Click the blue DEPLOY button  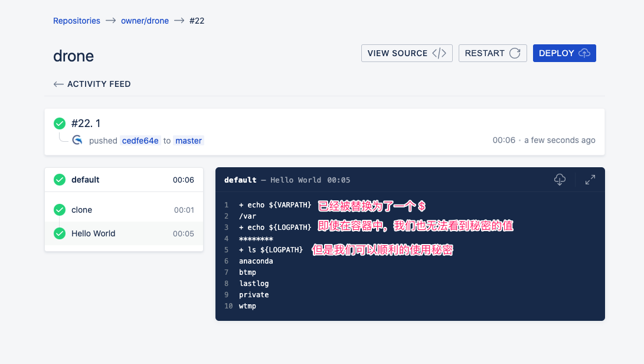click(x=564, y=53)
